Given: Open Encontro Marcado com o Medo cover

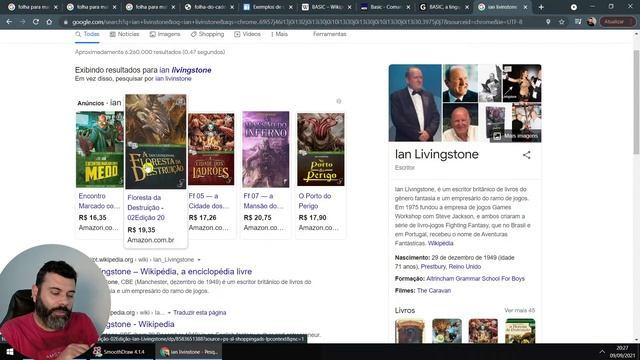Looking at the screenshot, I should [x=100, y=149].
